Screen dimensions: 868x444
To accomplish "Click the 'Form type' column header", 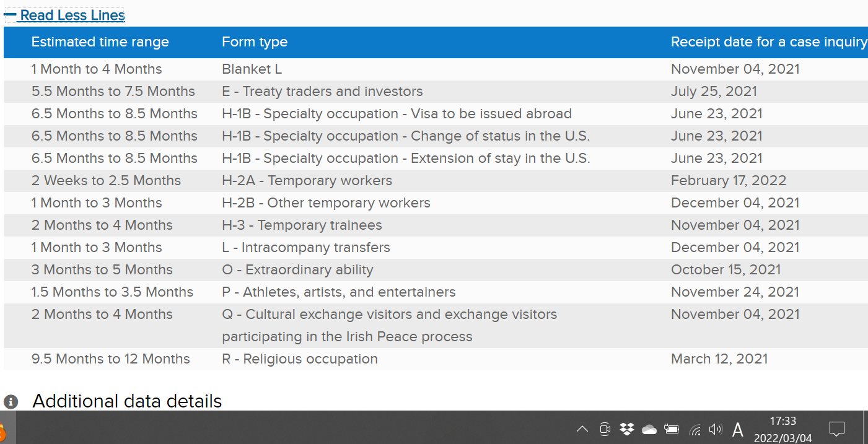I will pyautogui.click(x=255, y=42).
